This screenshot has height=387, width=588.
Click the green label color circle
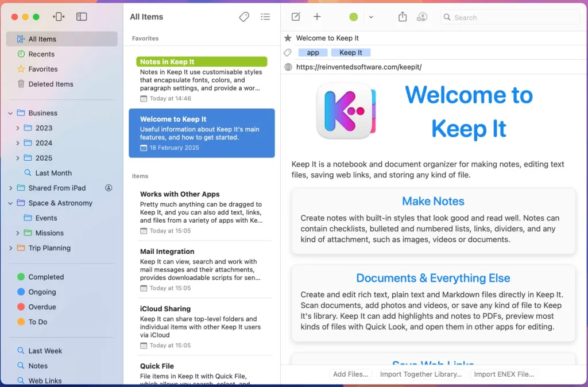pos(353,17)
